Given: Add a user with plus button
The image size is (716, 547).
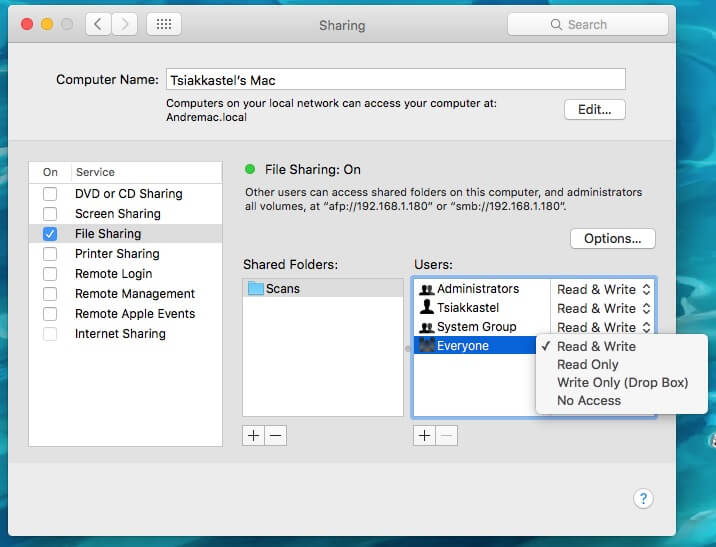Looking at the screenshot, I should (424, 435).
